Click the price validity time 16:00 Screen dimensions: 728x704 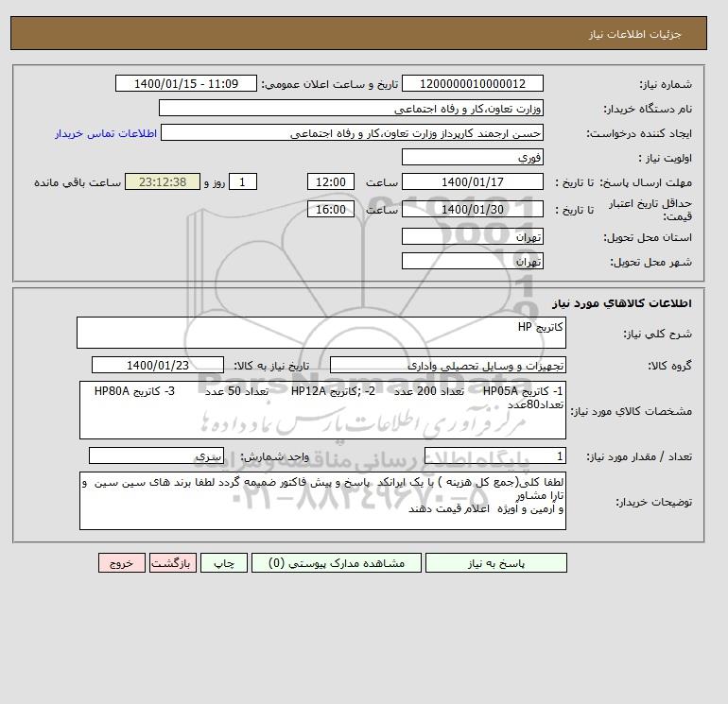point(331,209)
